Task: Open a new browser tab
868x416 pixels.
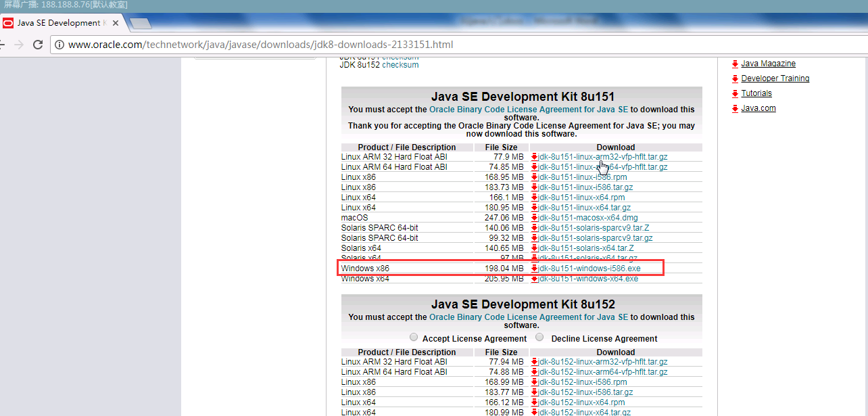Action: (139, 24)
